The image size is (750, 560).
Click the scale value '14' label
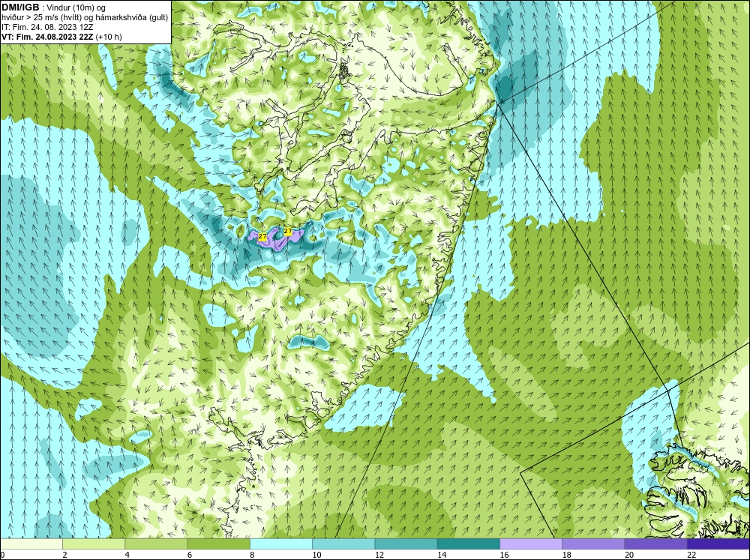pos(442,555)
